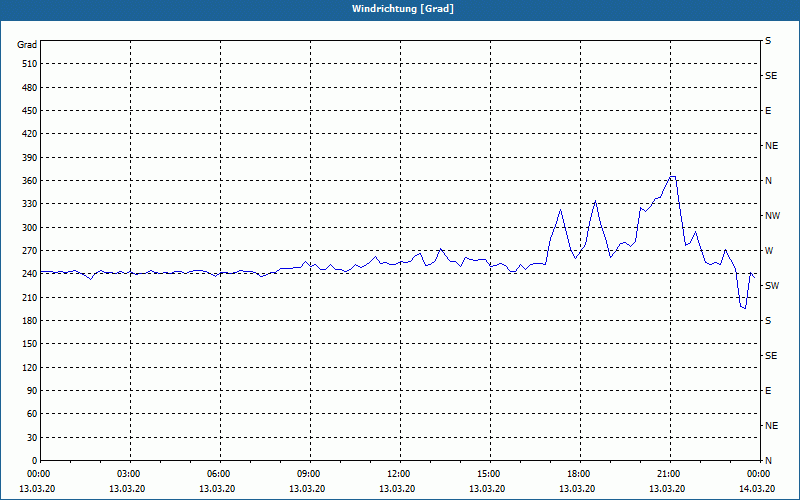Select the 270 degree axis label
Screen dimensions: 800x500
(30, 251)
